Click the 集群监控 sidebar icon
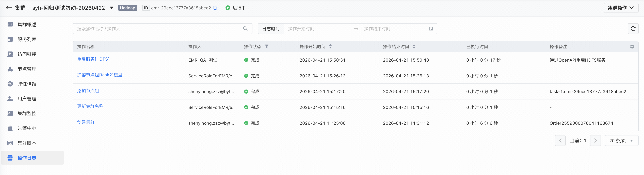The height and width of the screenshot is (175, 644). pyautogui.click(x=10, y=113)
